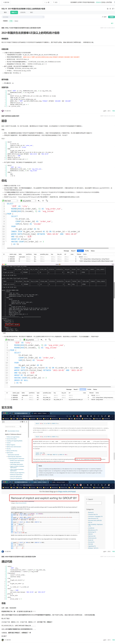This screenshot has height=644, width=115.
Task: Open second solution title 题解与思路优化
Action: (x=10, y=116)
